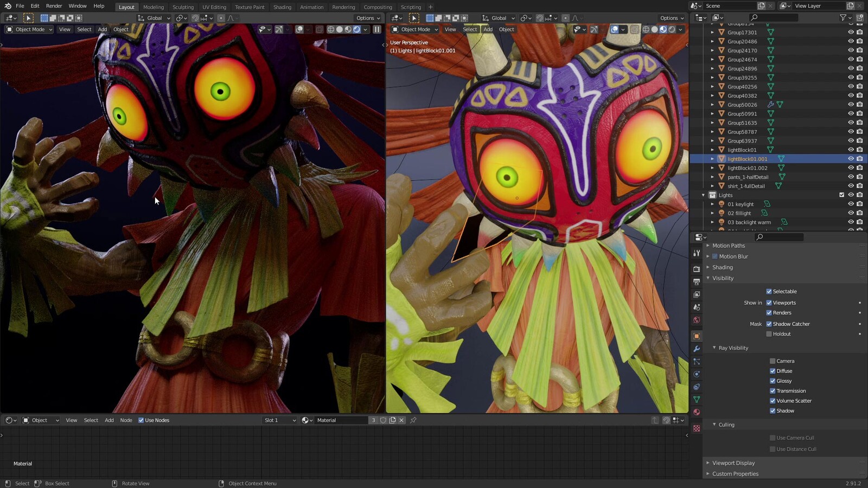Screen dimensions: 868x488
Task: Open the File menu
Action: pos(20,6)
